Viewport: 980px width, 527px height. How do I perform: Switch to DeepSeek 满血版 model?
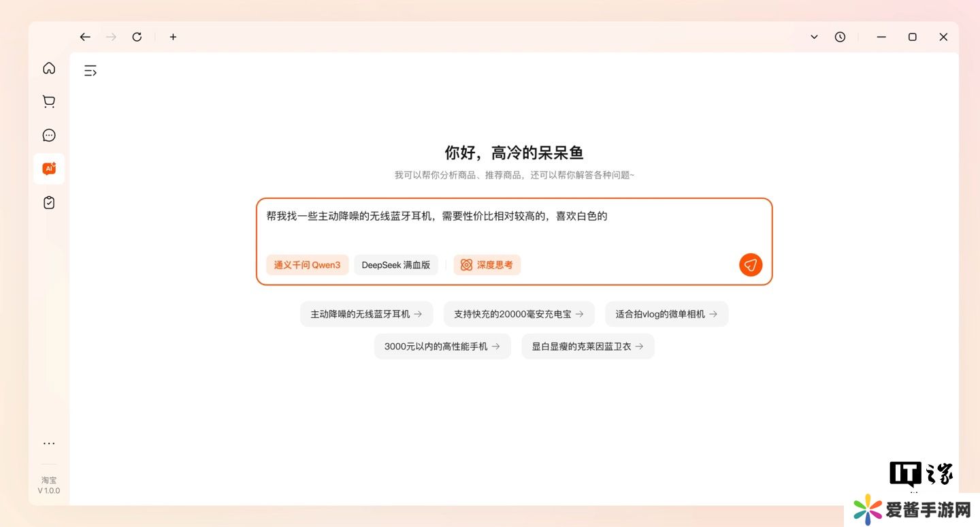(x=395, y=265)
